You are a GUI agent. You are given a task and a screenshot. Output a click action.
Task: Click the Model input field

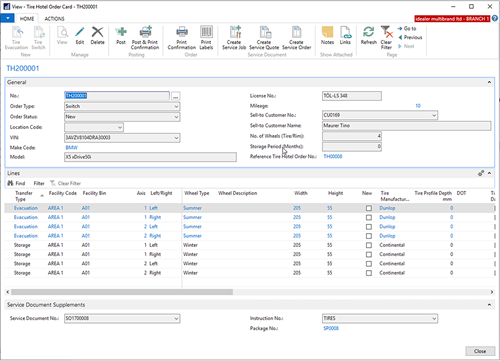150,157
